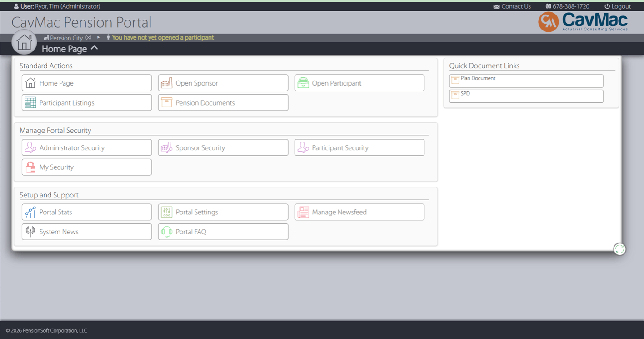Click the factory icon on Open Sponsor
The image size is (644, 339).
tap(167, 83)
